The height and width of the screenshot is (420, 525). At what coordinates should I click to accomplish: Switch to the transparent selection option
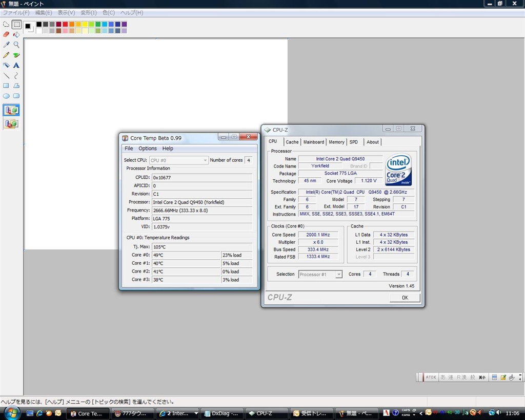click(11, 123)
